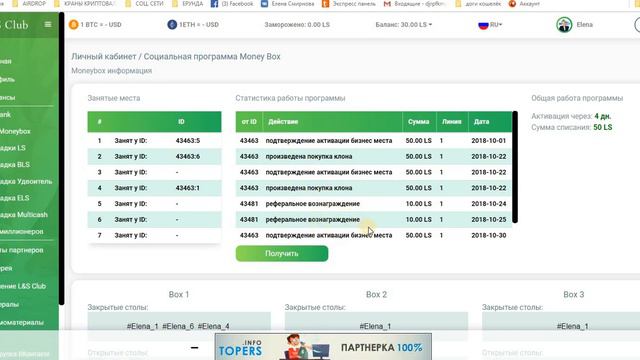Select the row dated 2018-10-01
The image size is (640, 360).
click(373, 140)
